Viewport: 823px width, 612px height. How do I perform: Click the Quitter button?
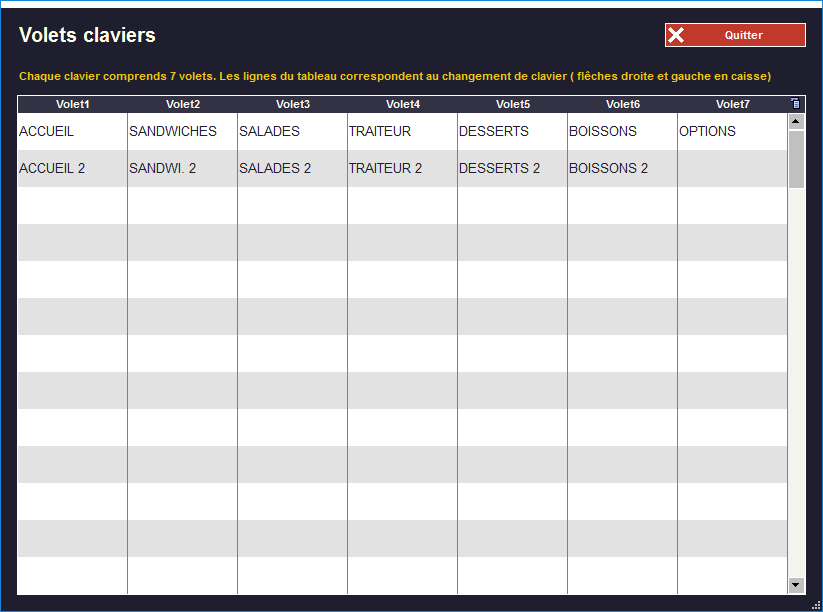pos(735,35)
